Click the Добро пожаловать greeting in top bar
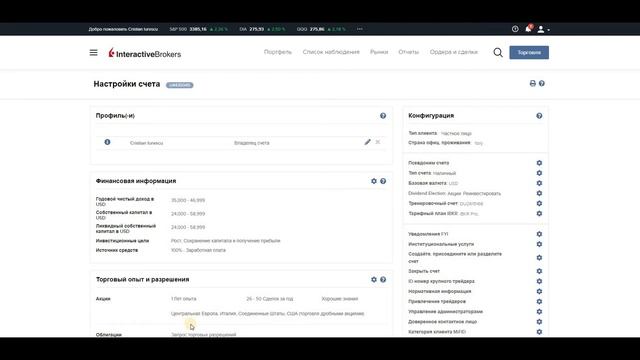 pos(123,29)
